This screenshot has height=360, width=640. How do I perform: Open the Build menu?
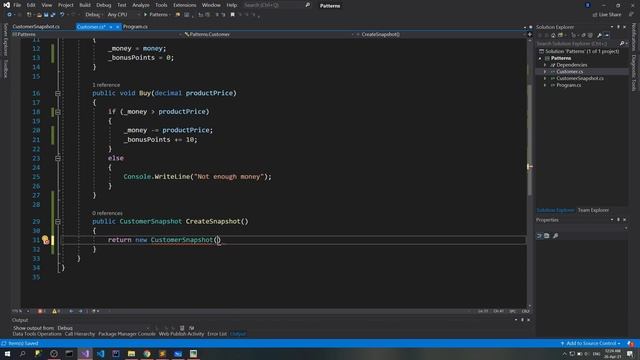85,5
